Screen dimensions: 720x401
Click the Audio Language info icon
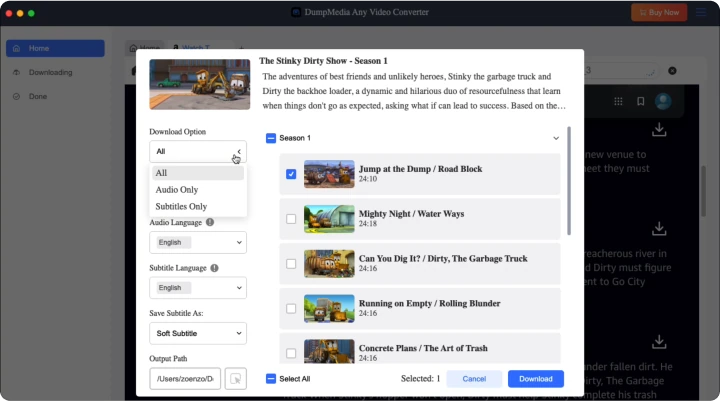(210, 222)
